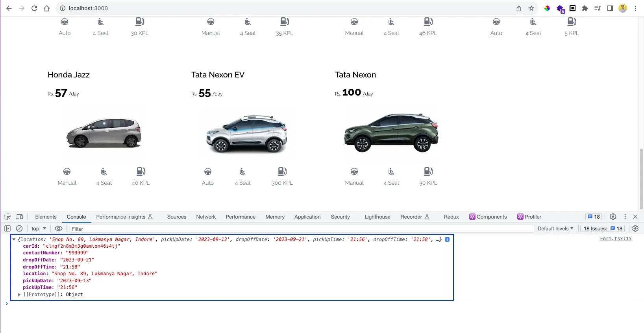Viewport: 644px width, 333px height.
Task: Switch to the Elements tab
Action: click(x=46, y=217)
